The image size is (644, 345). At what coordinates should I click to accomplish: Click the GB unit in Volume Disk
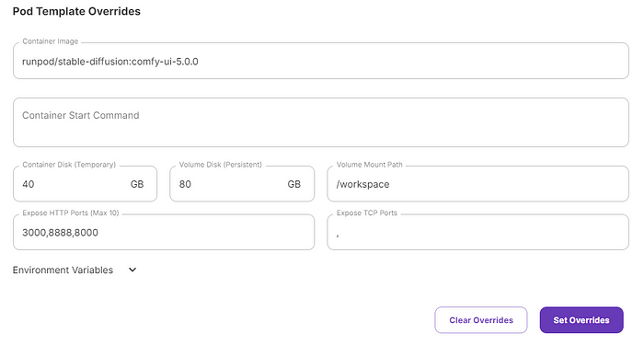pyautogui.click(x=294, y=184)
